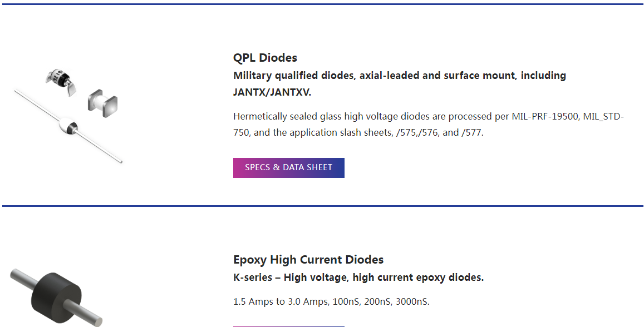The image size is (644, 327).
Task: Click the slash sheets /575,/576, and /577 text
Action: pos(440,133)
